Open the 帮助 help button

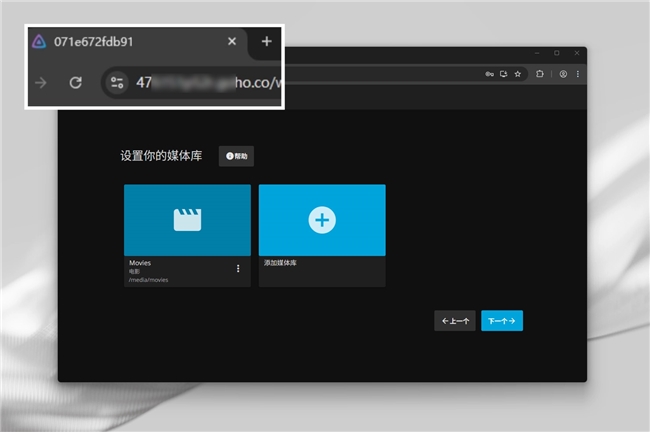click(236, 156)
